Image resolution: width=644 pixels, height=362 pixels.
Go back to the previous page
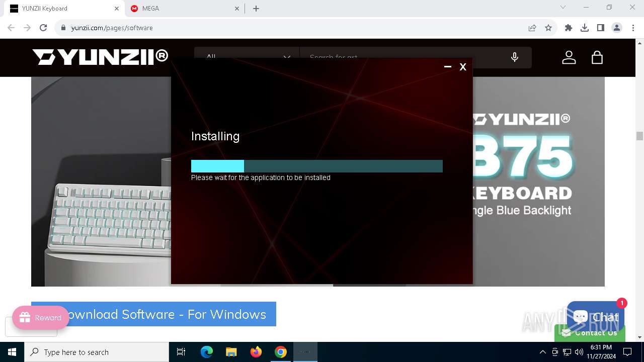[11, 28]
